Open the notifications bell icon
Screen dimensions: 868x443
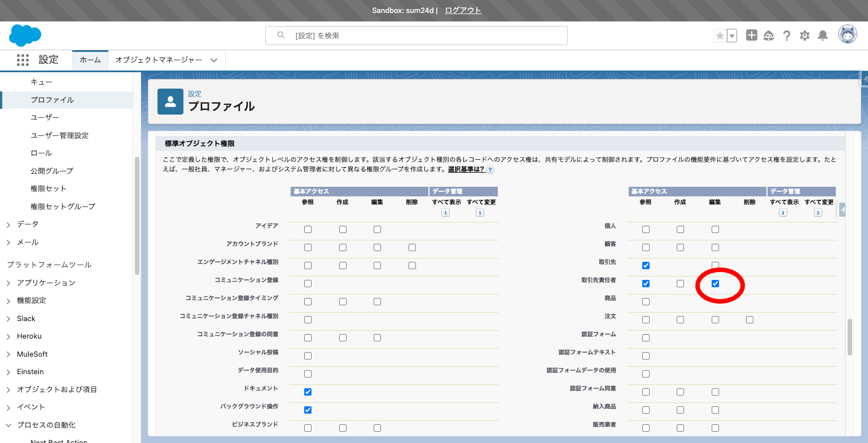[823, 36]
